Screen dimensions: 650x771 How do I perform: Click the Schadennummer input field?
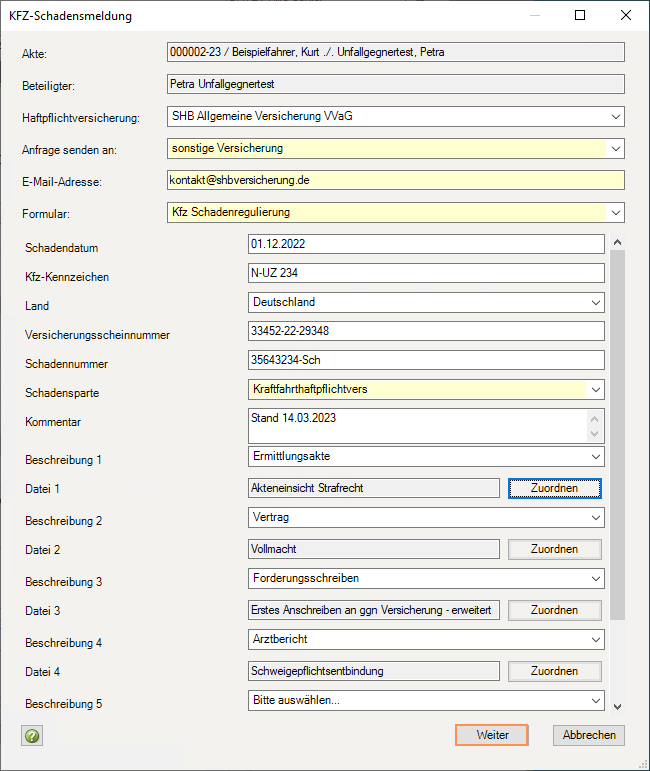click(426, 360)
